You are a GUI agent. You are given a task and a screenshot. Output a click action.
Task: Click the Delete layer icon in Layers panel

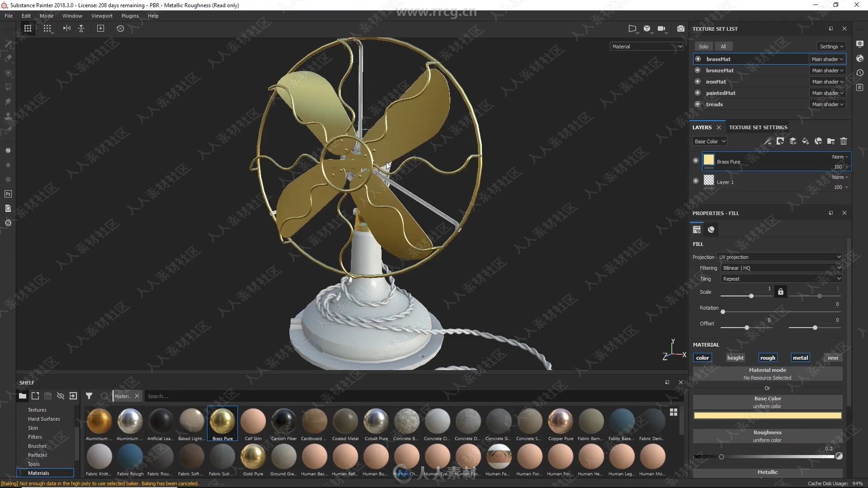pos(844,141)
